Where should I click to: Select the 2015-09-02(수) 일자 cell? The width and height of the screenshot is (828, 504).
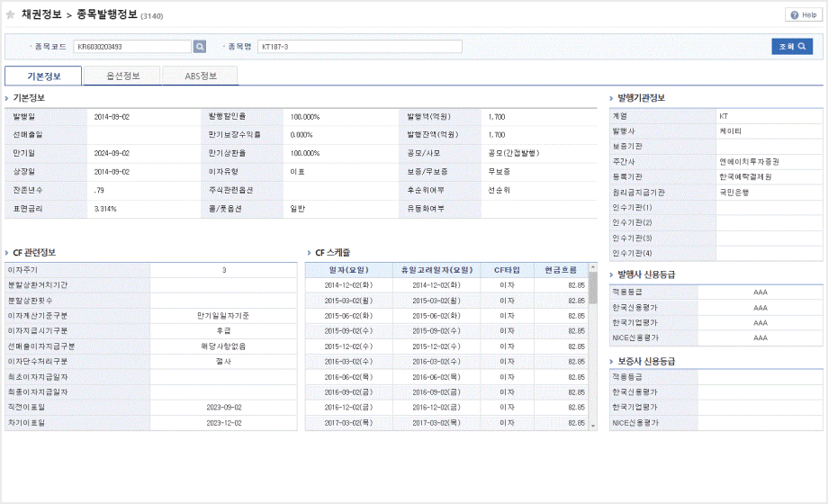click(348, 331)
